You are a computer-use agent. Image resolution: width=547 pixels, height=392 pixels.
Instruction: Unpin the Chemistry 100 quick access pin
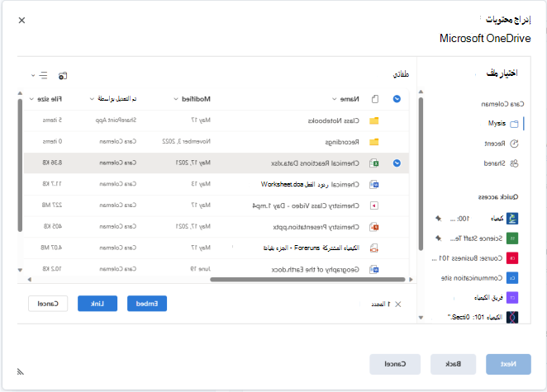439,219
